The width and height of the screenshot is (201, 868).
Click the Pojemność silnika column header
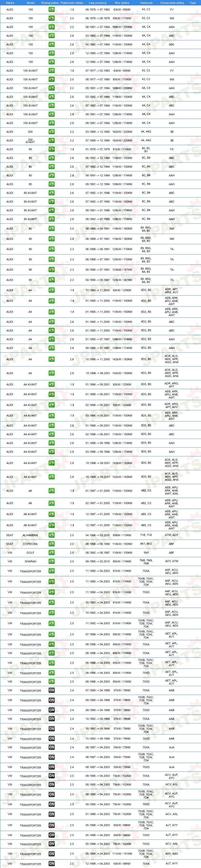coord(72,3)
